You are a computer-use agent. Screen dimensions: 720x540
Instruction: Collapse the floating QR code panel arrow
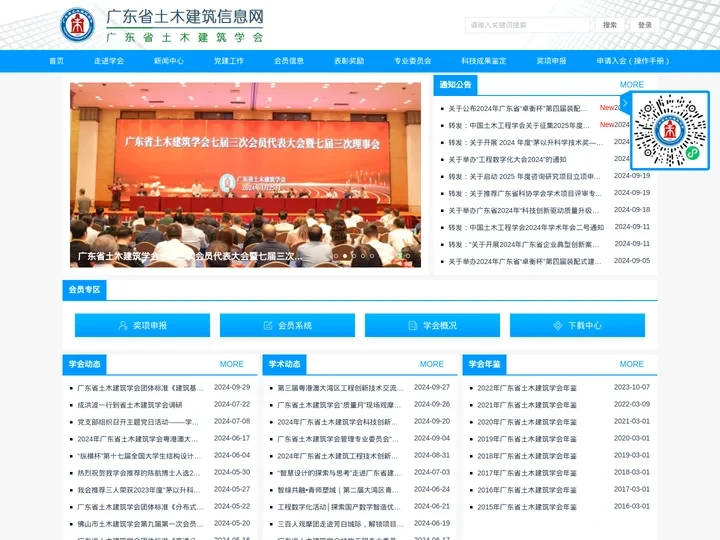tap(625, 103)
